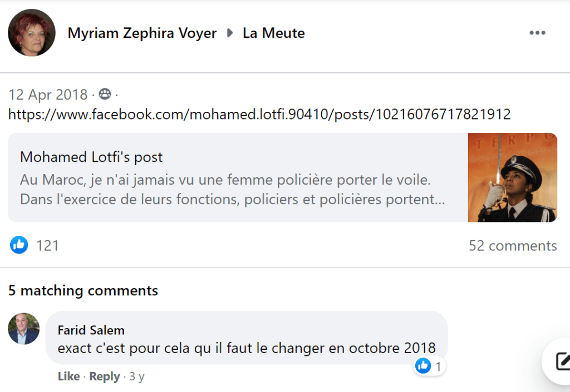Like Farid Salem's comment
Screen dimensions: 570x392
tap(68, 376)
